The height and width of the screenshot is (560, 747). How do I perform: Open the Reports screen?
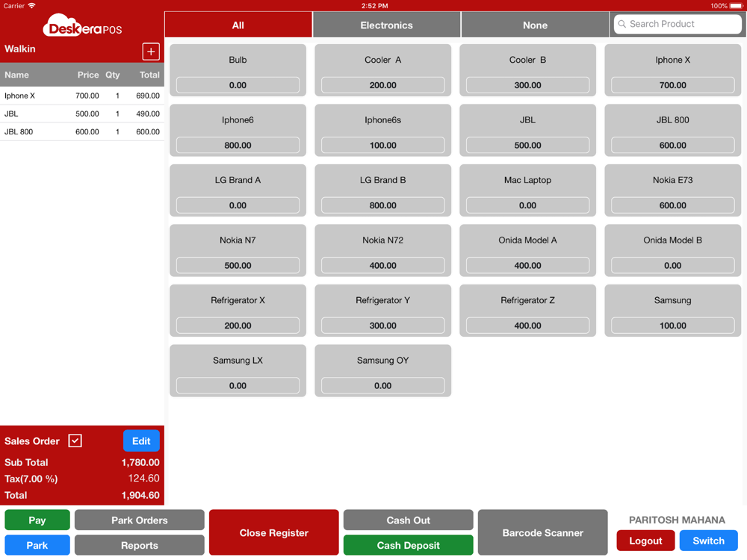click(139, 545)
